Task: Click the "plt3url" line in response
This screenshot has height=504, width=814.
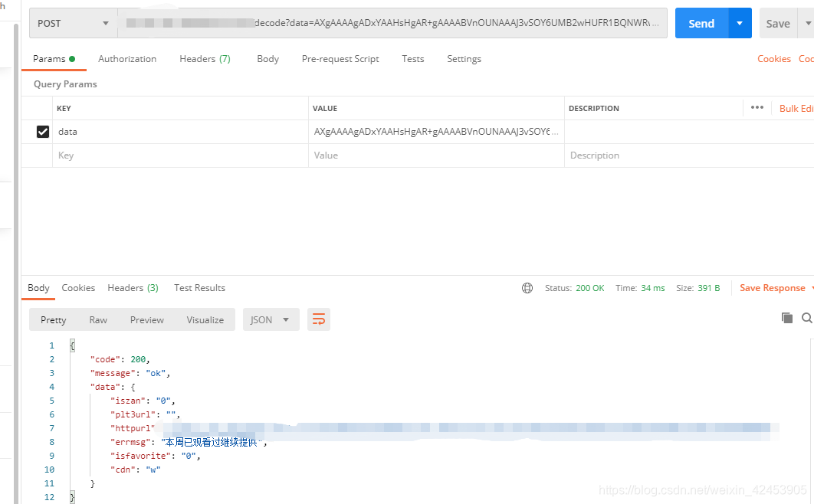Action: [145, 414]
